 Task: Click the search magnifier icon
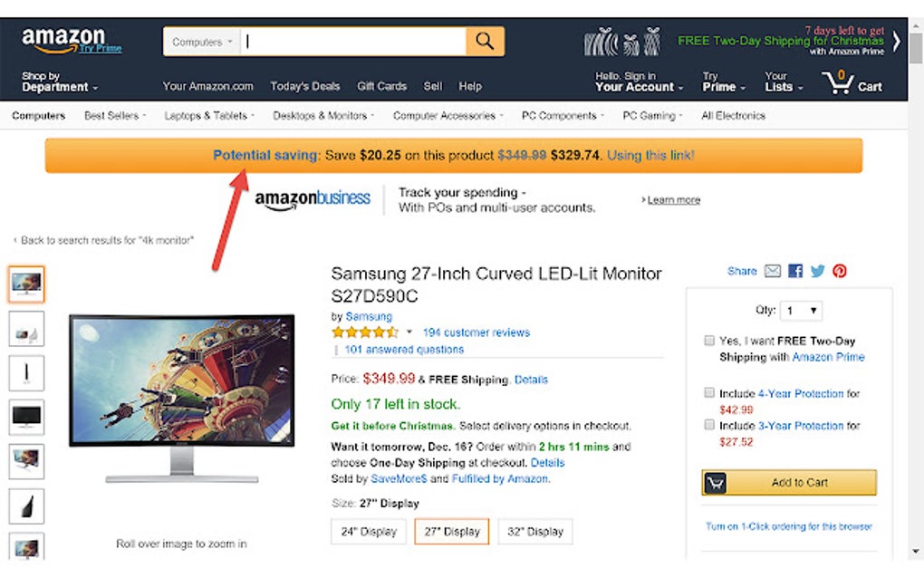coord(484,41)
